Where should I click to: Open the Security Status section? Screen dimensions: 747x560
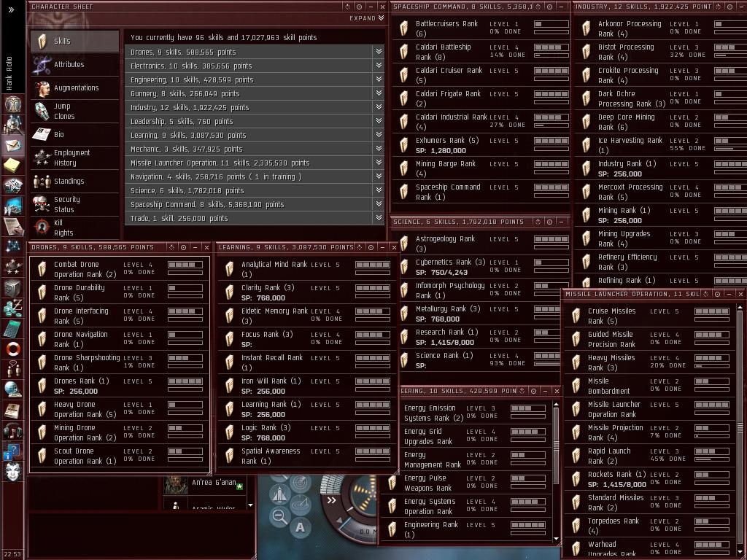coord(75,204)
